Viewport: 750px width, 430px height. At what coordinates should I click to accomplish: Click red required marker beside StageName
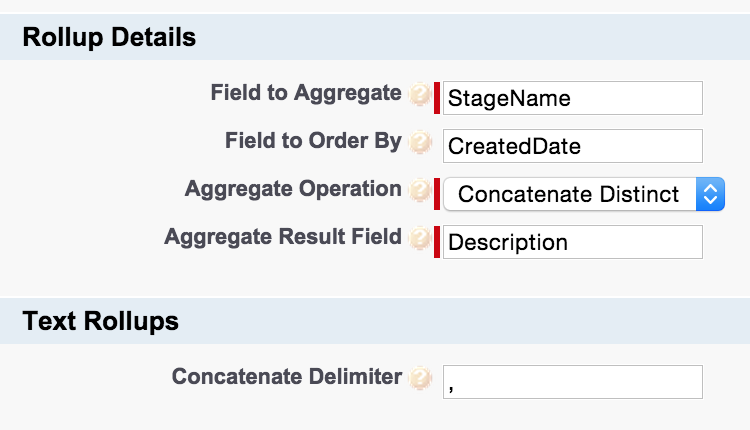(437, 98)
